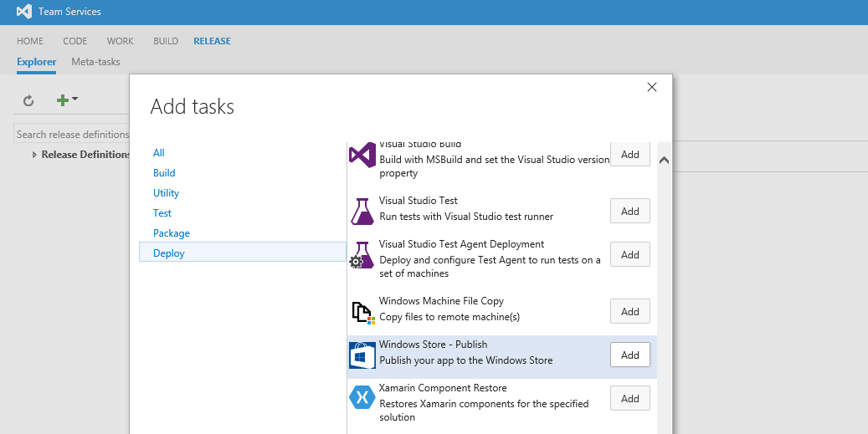Click the Test Agent Deployment flask-gear icon
Screen dimensions: 868x434
[x=362, y=255]
